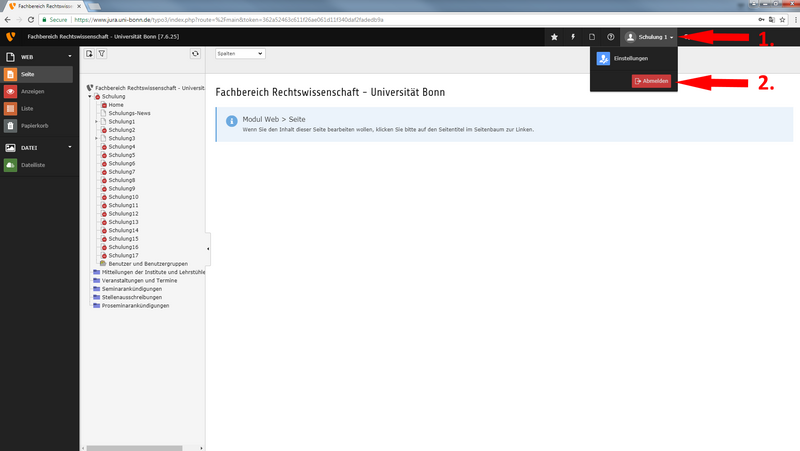Select the Seite module
This screenshot has height=451, width=800.
(37, 74)
